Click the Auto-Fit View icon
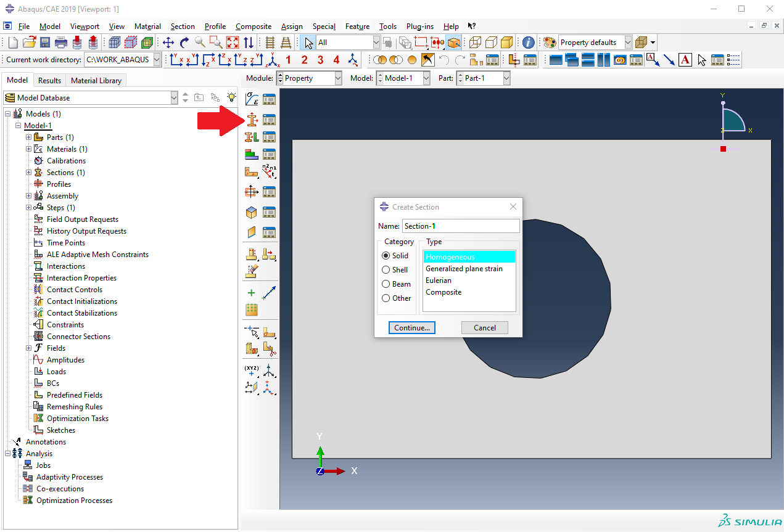 pyautogui.click(x=233, y=43)
